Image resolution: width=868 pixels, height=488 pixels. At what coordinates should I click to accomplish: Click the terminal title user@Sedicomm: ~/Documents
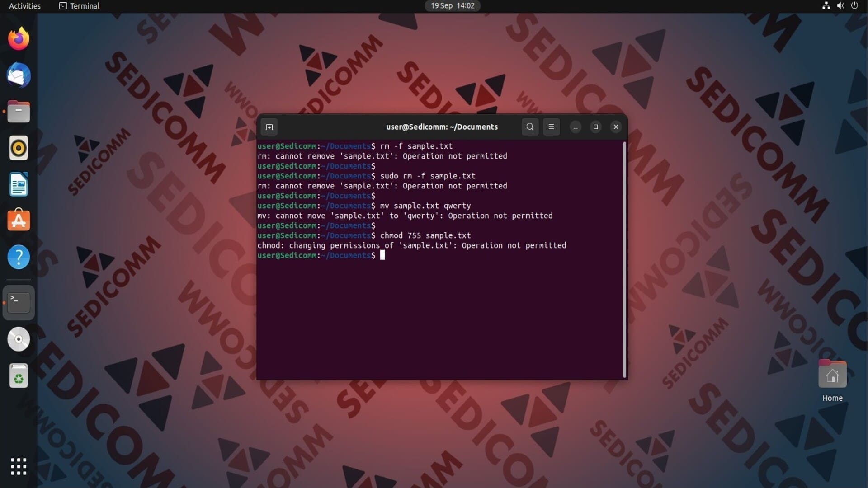(442, 127)
